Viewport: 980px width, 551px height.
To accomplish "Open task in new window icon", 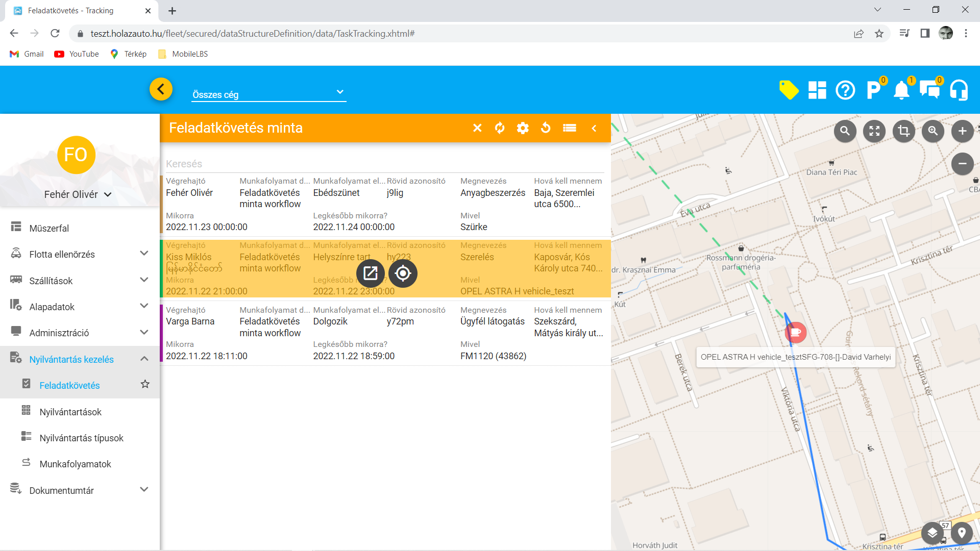I will coord(371,273).
